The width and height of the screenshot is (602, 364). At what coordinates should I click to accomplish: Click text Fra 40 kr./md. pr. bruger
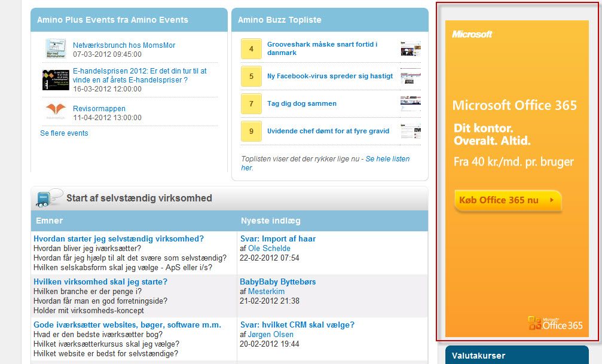pyautogui.click(x=514, y=161)
